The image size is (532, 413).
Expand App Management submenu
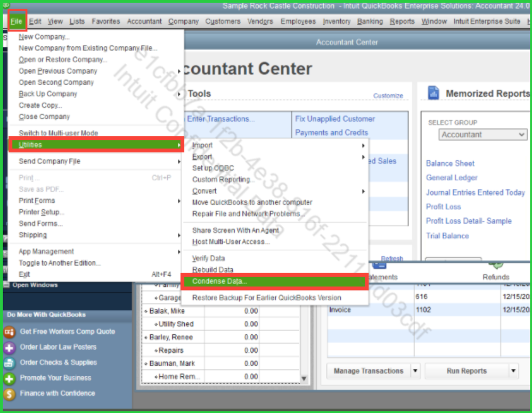point(179,252)
